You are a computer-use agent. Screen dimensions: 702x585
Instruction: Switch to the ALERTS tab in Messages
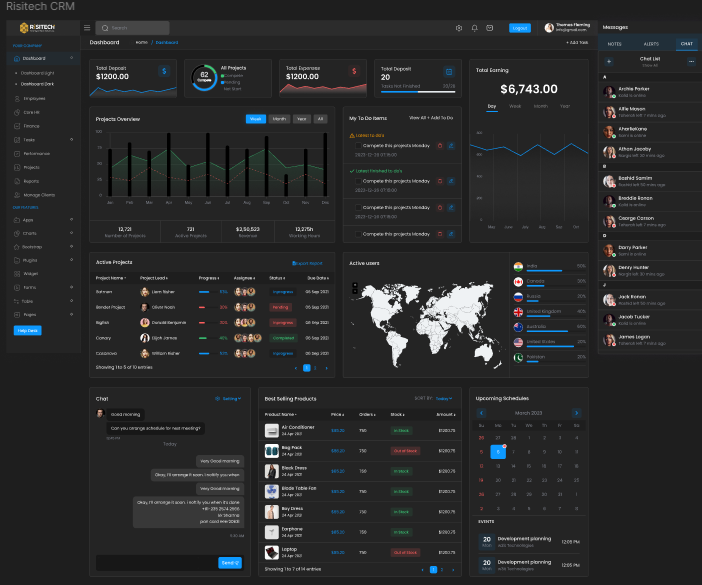(650, 44)
